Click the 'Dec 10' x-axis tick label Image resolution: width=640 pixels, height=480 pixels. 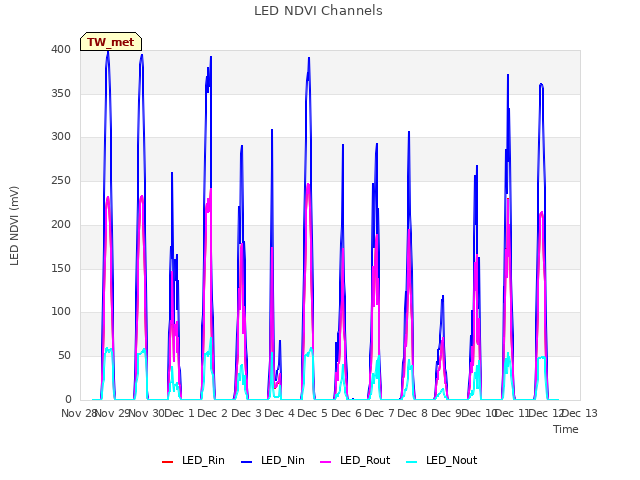click(x=478, y=413)
